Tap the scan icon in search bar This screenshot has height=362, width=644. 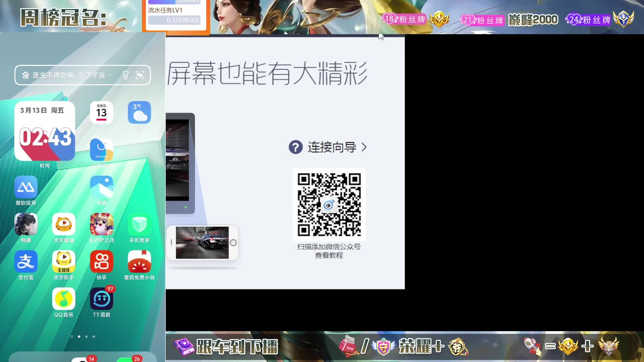coord(140,75)
